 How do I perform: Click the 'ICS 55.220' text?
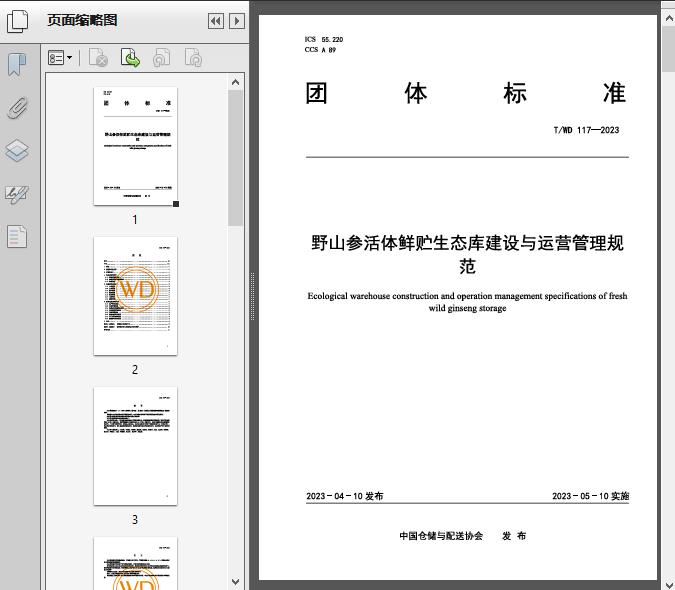pos(324,39)
